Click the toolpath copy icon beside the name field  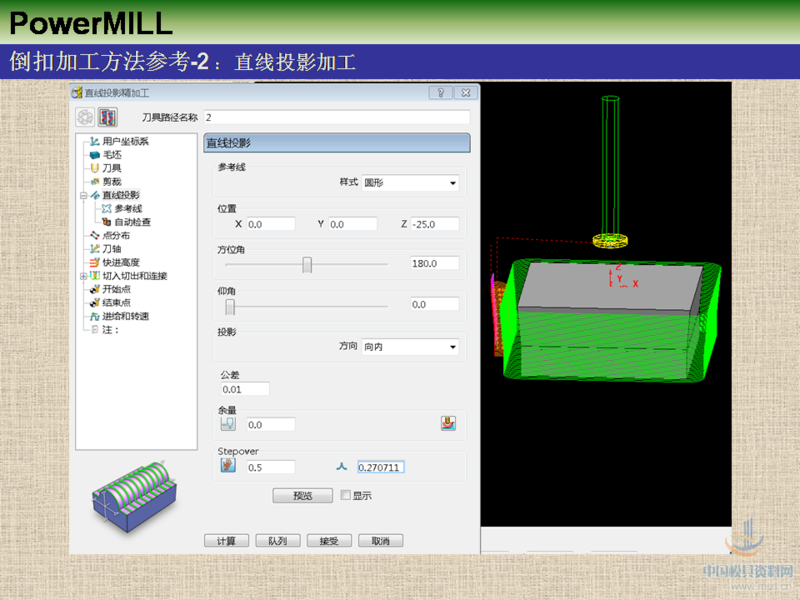click(x=107, y=117)
